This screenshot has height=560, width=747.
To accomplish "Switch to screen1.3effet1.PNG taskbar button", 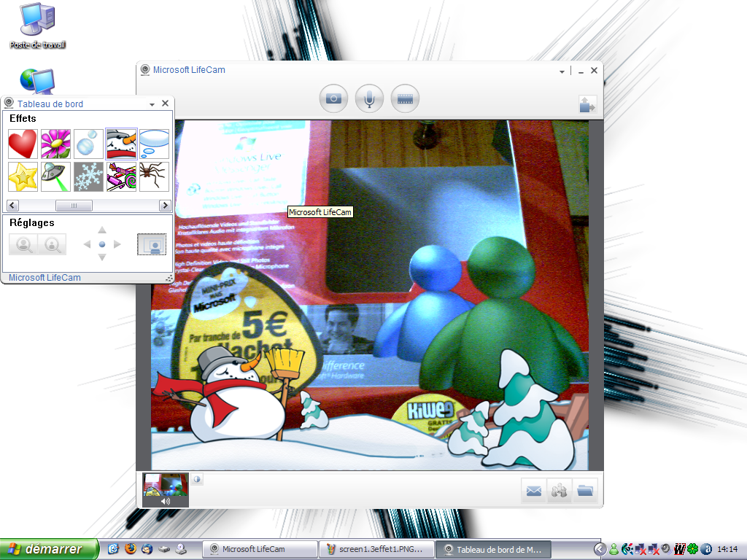I will pyautogui.click(x=376, y=549).
